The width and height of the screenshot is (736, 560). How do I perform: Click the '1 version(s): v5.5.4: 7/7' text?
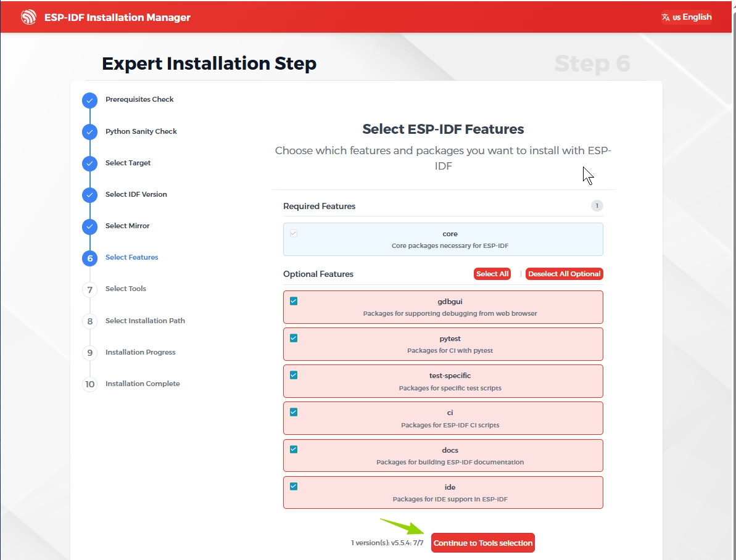(387, 543)
